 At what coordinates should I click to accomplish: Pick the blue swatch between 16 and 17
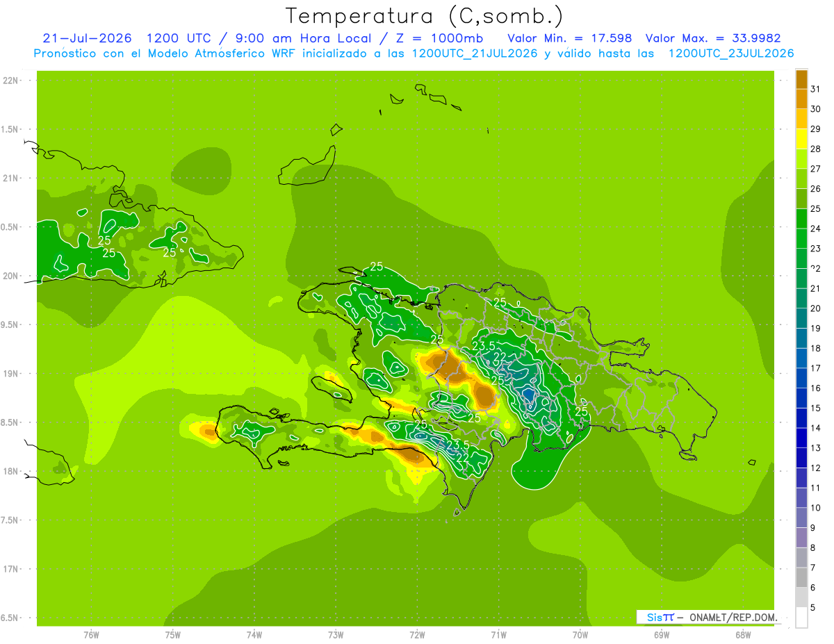[801, 379]
